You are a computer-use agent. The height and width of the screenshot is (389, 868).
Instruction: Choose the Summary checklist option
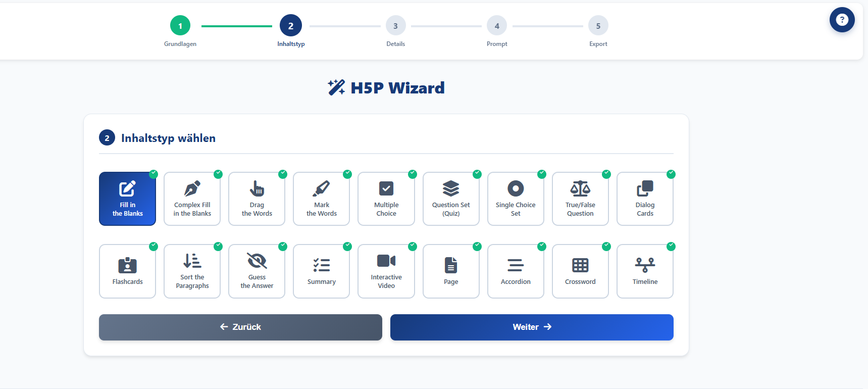[x=321, y=271]
